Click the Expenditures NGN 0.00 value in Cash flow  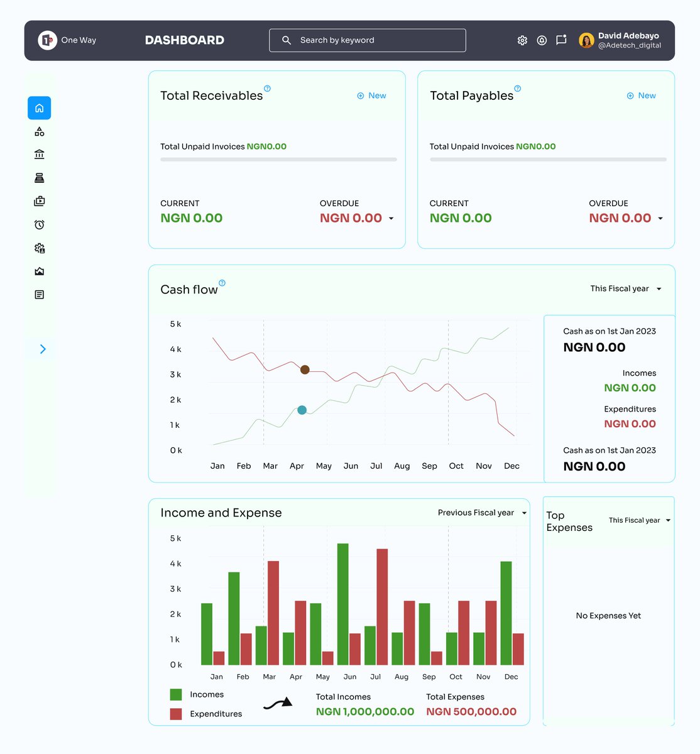(630, 424)
